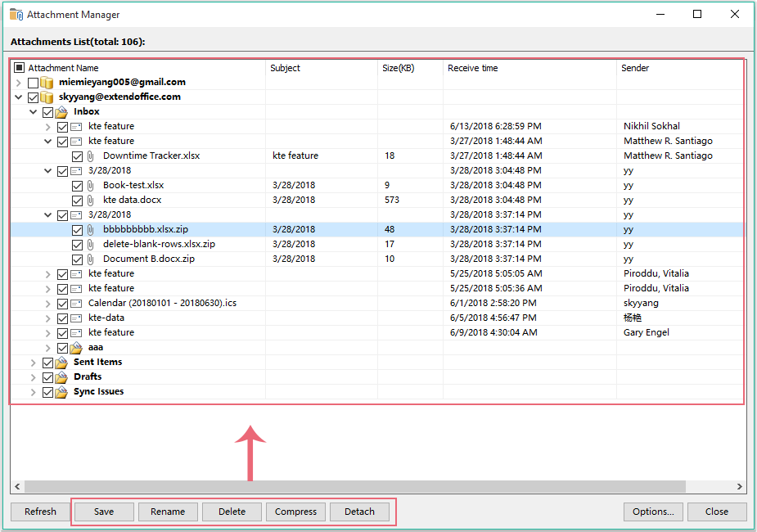The image size is (757, 532).
Task: Click the envelope icon beside kte-data message
Action: (76, 318)
